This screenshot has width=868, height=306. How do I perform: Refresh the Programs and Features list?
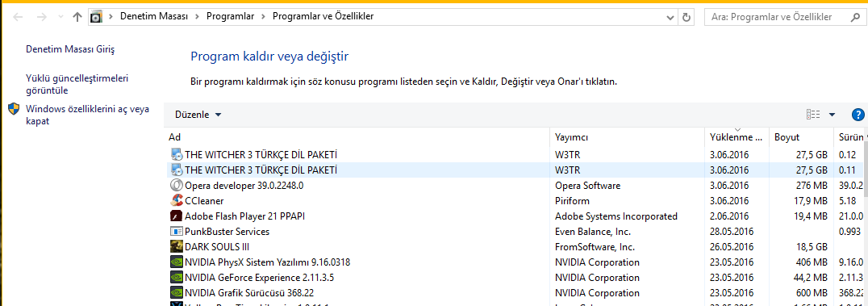click(x=687, y=17)
